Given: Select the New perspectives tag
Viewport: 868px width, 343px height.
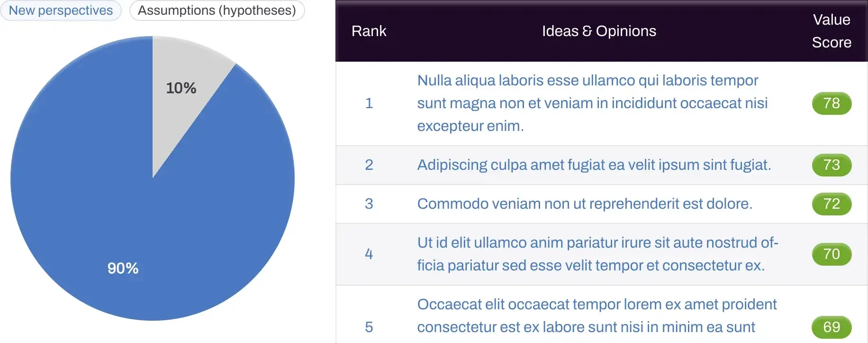Looking at the screenshot, I should point(61,10).
